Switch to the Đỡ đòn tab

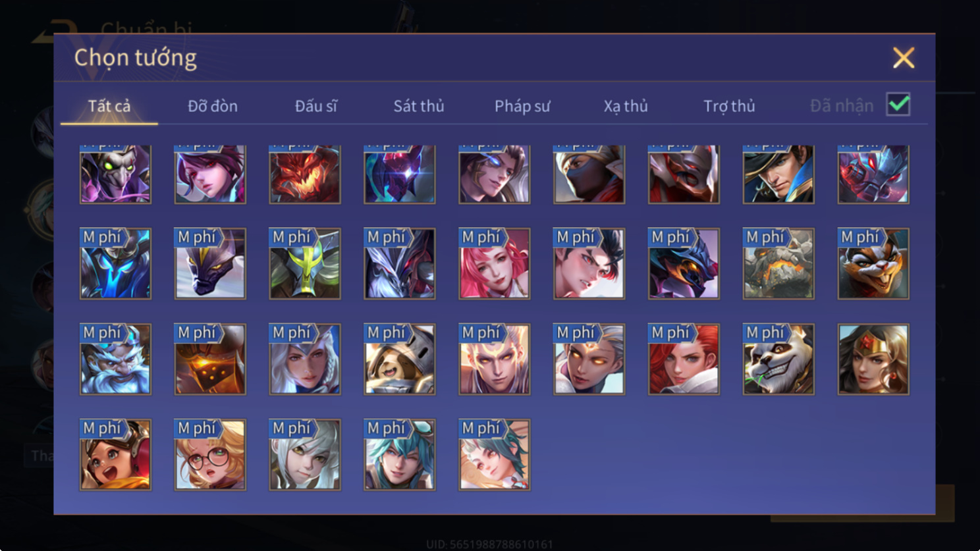tap(213, 106)
